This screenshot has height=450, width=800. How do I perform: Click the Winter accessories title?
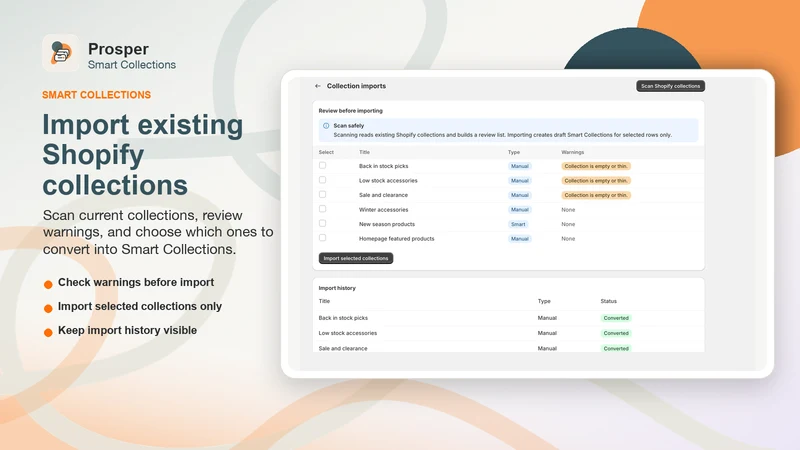383,210
